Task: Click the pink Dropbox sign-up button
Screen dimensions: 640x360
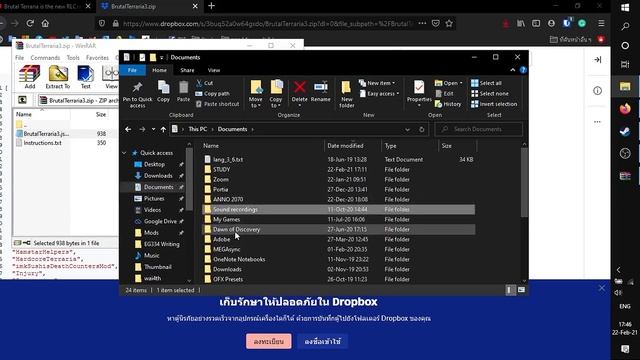Action: (x=269, y=341)
